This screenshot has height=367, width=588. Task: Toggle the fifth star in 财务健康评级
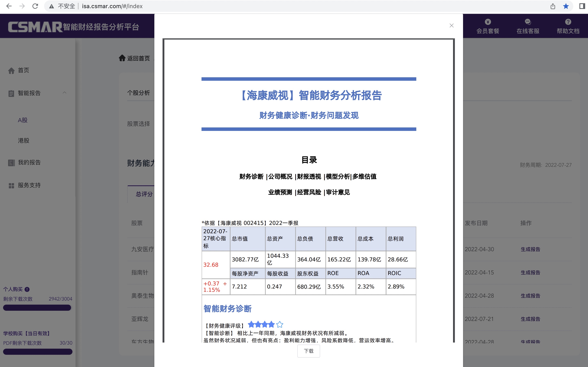280,325
